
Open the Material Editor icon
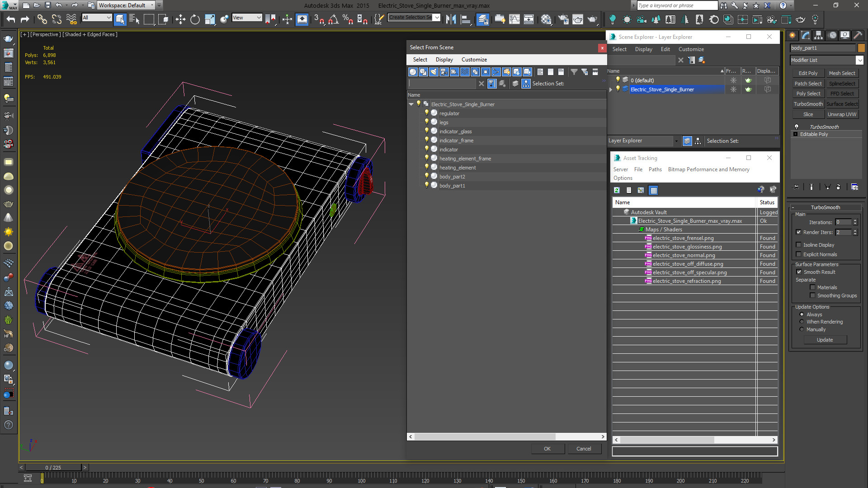click(x=546, y=19)
